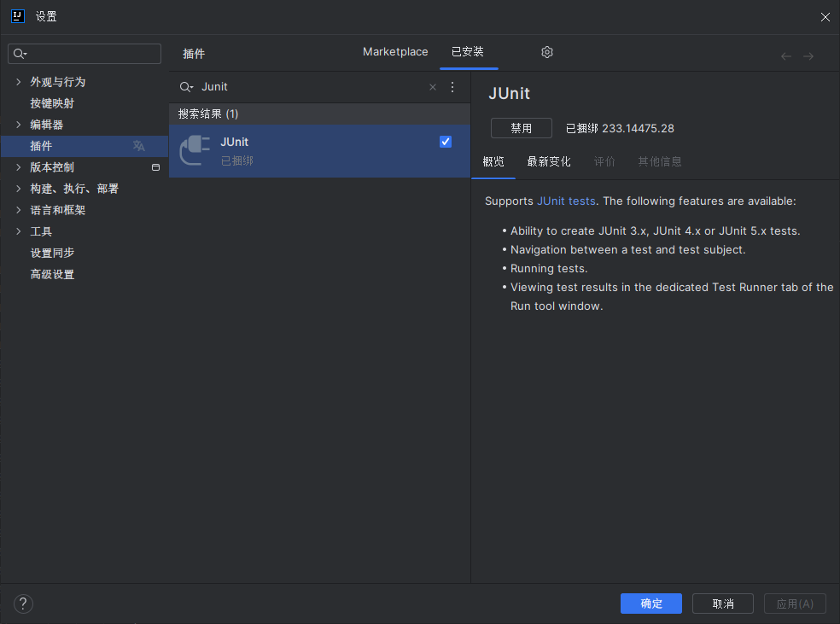Expand the 构建、执行、部署 group
The width and height of the screenshot is (840, 624).
[x=18, y=189]
